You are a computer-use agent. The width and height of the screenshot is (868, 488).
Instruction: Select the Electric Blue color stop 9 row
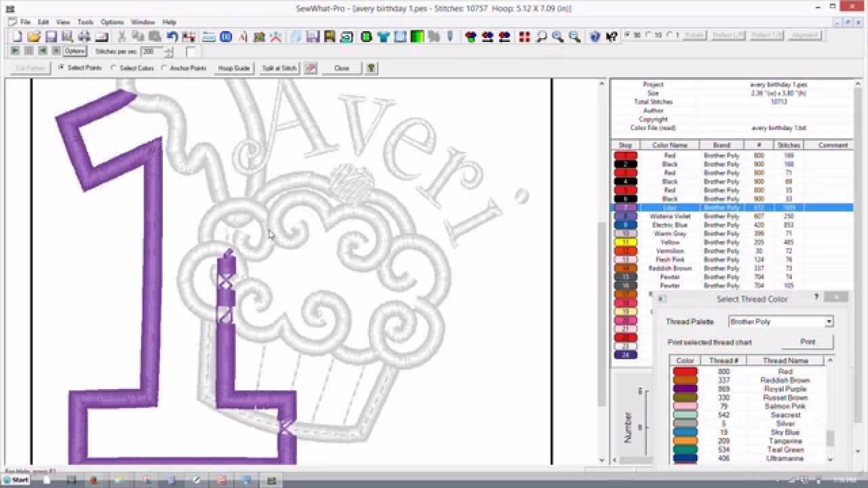[x=732, y=224]
